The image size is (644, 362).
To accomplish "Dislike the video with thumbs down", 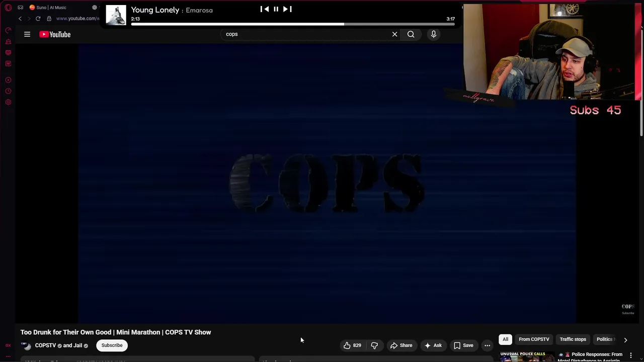I will point(374,345).
